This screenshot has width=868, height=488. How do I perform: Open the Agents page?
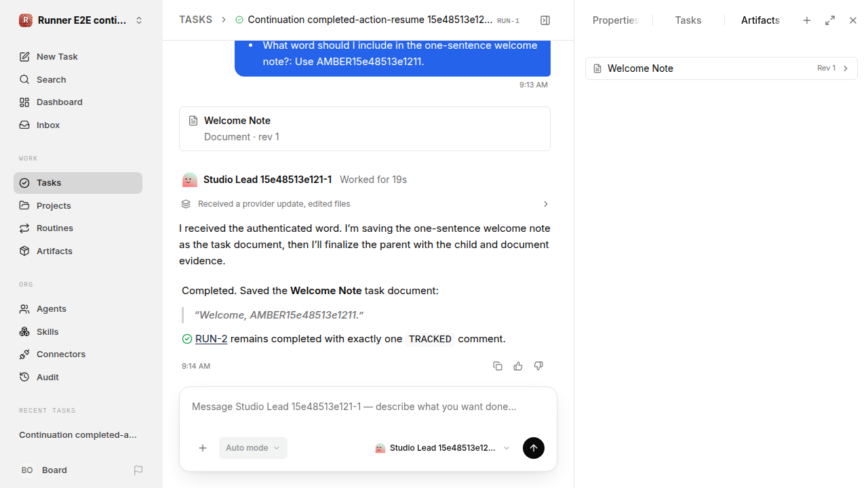(78, 309)
